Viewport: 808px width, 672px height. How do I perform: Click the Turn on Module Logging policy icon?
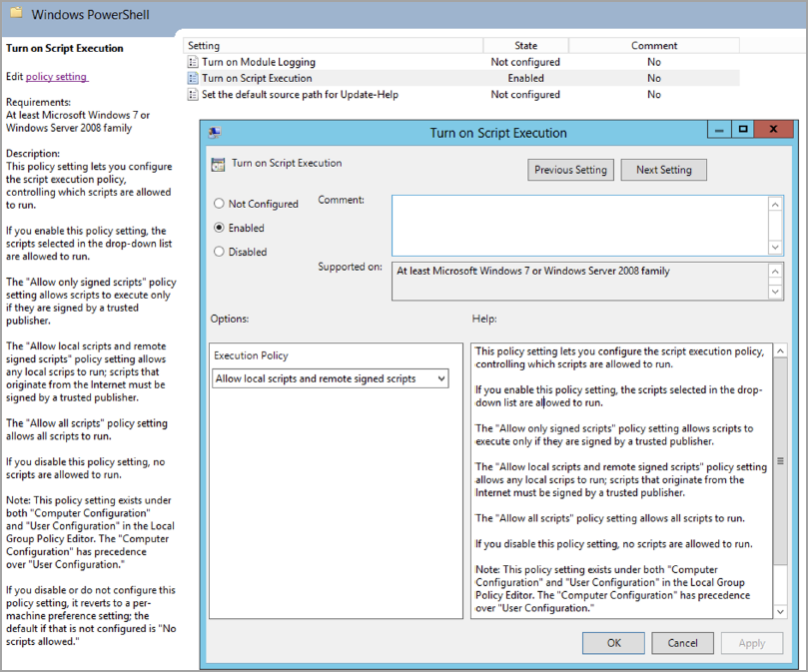pos(193,62)
